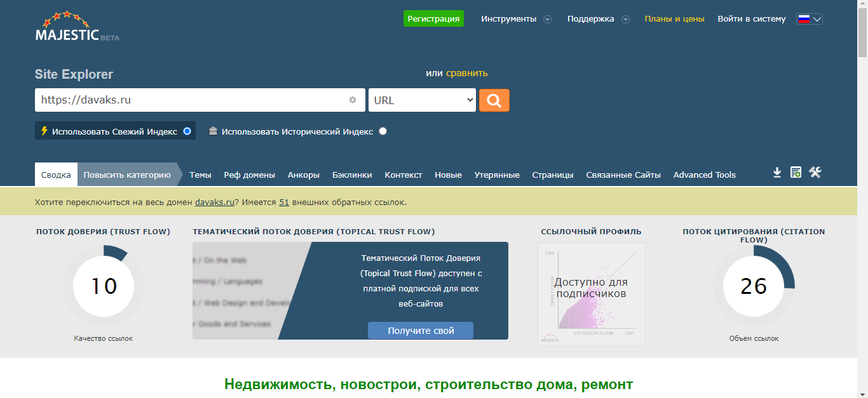Open the language chevron dropdown

point(817,19)
